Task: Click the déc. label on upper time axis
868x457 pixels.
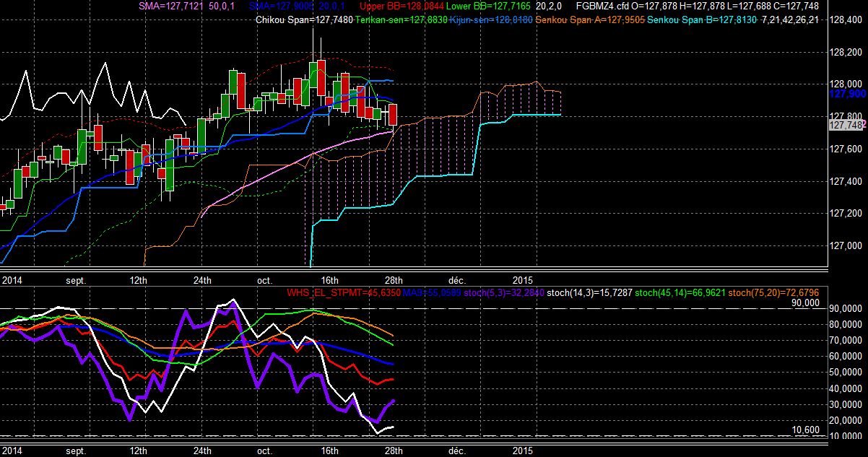Action: coord(457,279)
